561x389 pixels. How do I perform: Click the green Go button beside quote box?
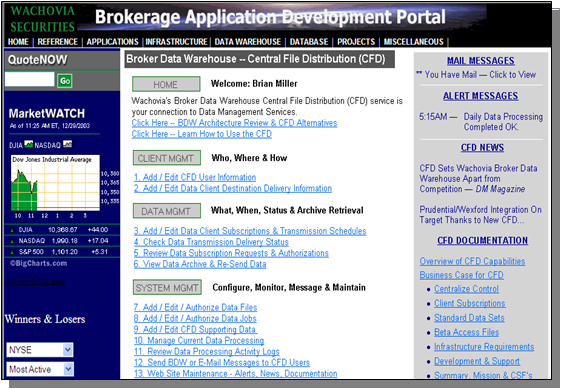[65, 81]
